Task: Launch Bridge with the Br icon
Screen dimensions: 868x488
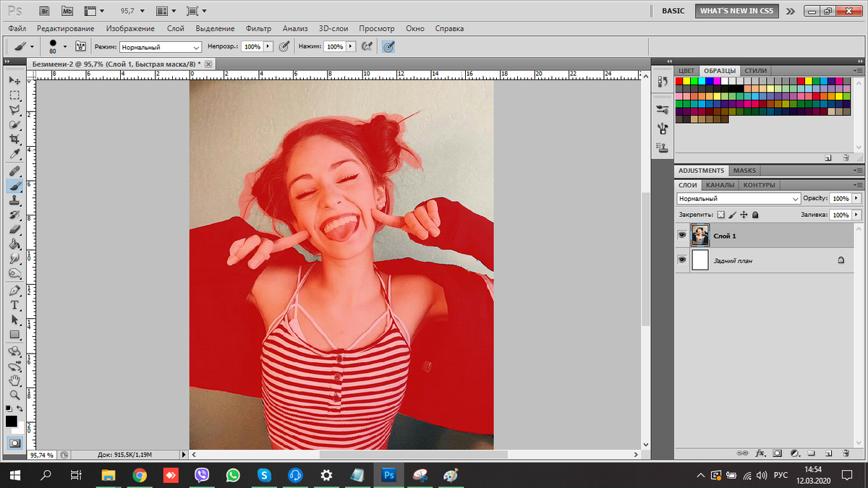Action: (44, 11)
